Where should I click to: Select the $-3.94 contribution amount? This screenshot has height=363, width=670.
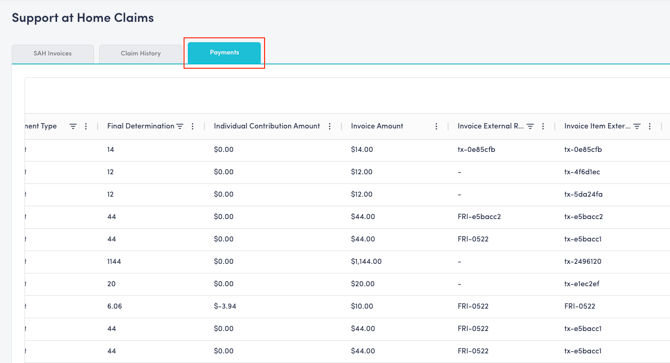click(225, 306)
